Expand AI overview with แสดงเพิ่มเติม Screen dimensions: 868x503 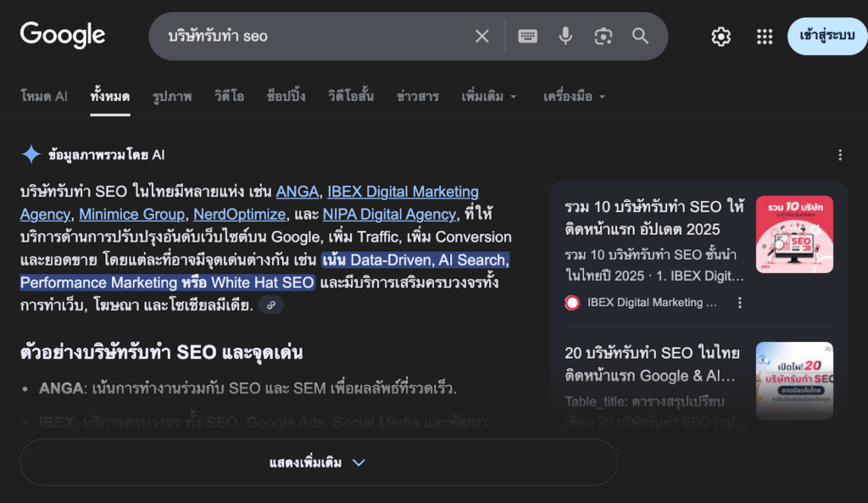pyautogui.click(x=318, y=462)
